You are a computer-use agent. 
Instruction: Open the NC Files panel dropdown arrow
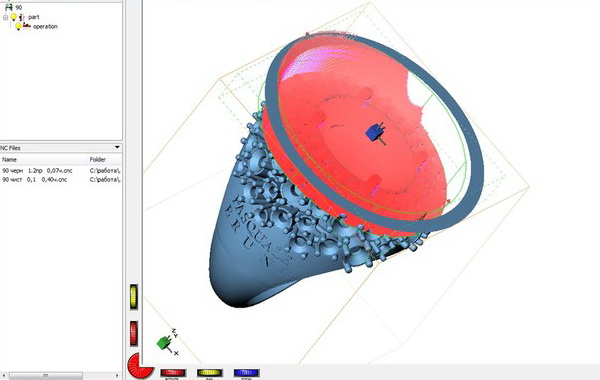click(x=117, y=147)
